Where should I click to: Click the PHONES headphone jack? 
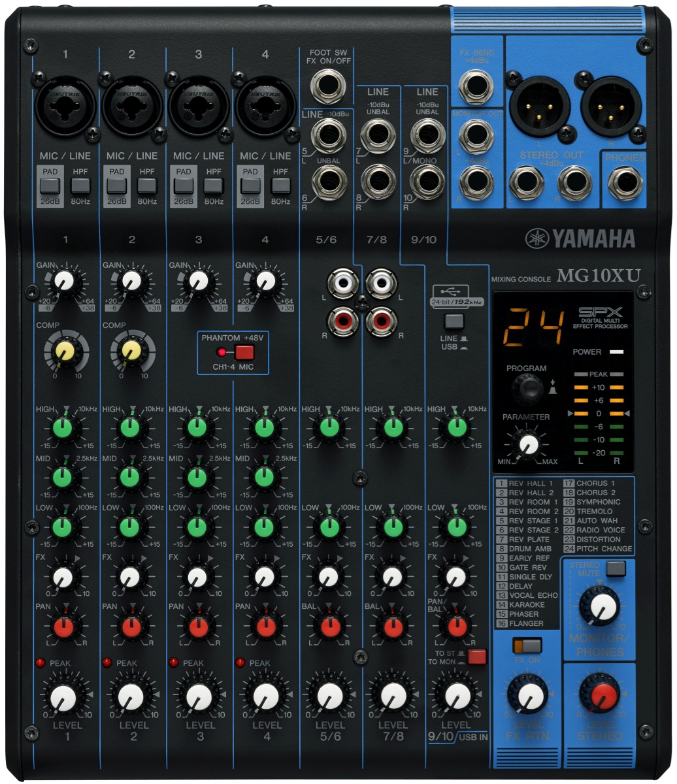point(625,182)
